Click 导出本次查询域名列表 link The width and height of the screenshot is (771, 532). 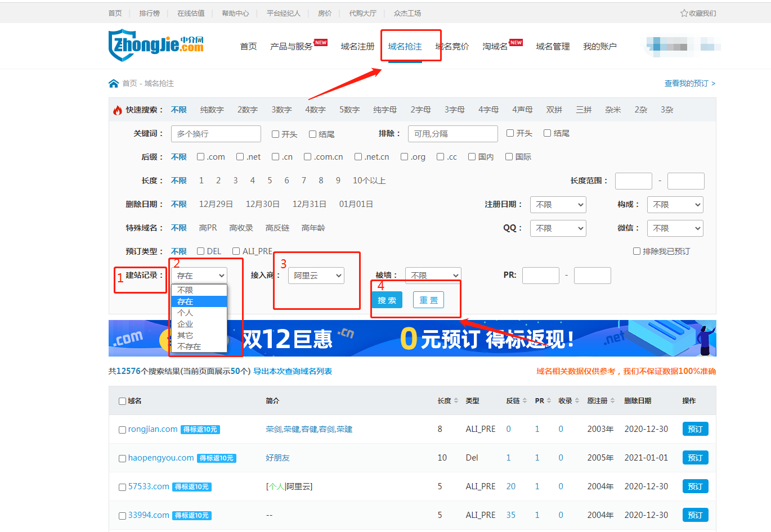293,371
